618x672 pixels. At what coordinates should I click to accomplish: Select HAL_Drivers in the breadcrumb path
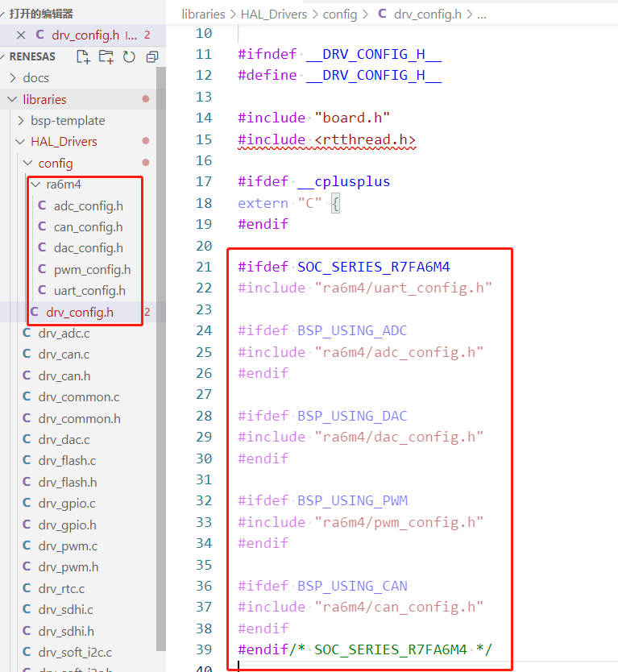[274, 14]
